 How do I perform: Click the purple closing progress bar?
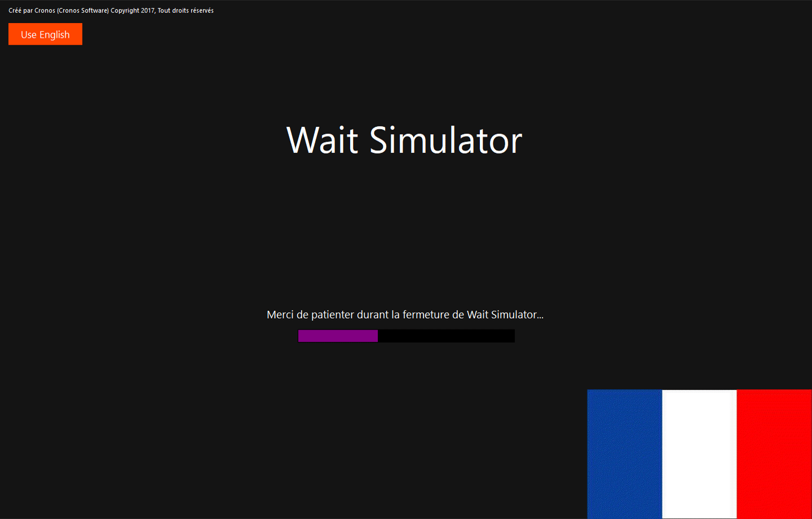[x=406, y=336]
